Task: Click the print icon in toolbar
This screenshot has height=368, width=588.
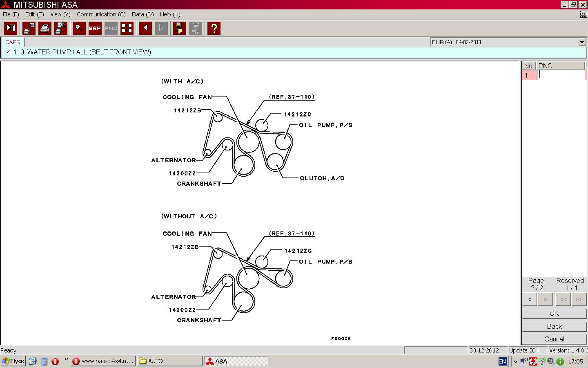Action: [x=45, y=28]
